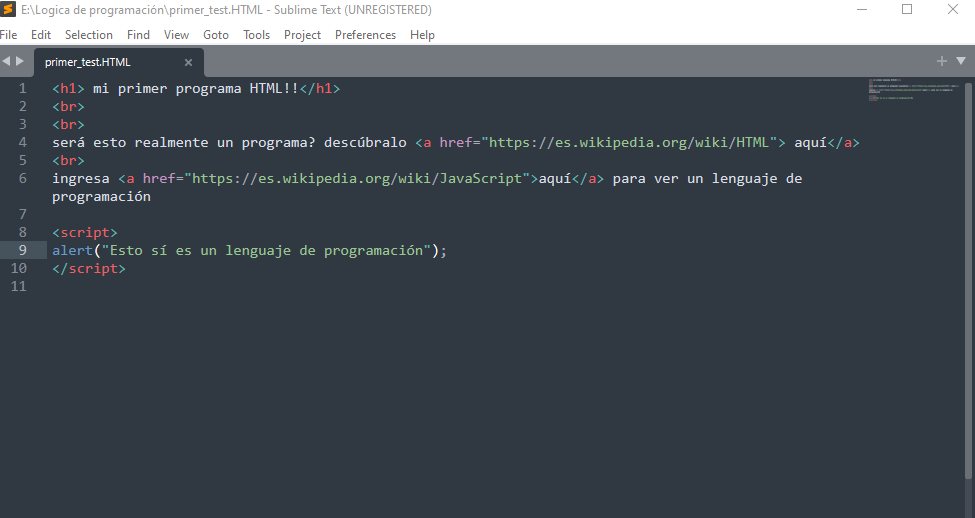Click the word 'ingresa' on line 6

(x=81, y=178)
